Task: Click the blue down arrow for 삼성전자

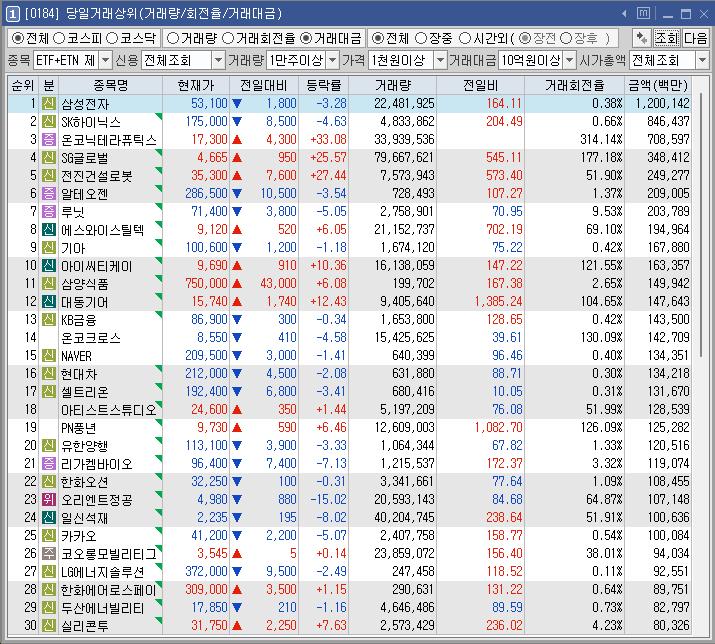Action: tap(237, 104)
